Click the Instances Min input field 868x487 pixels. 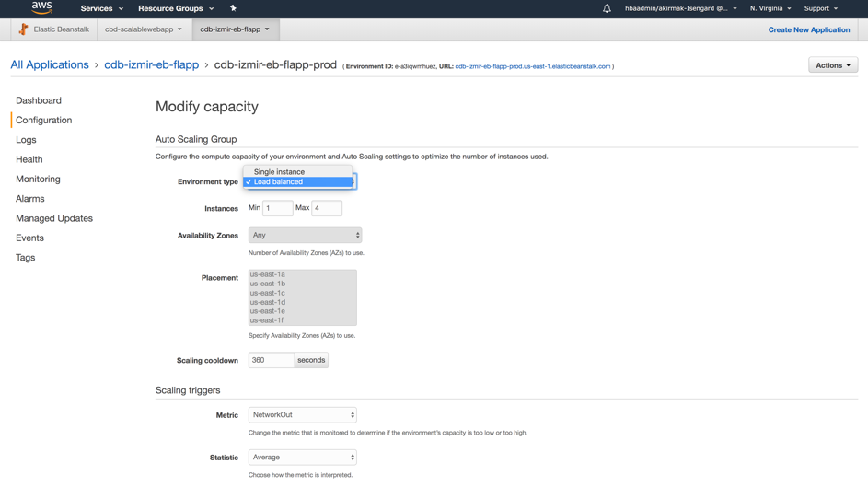[277, 208]
